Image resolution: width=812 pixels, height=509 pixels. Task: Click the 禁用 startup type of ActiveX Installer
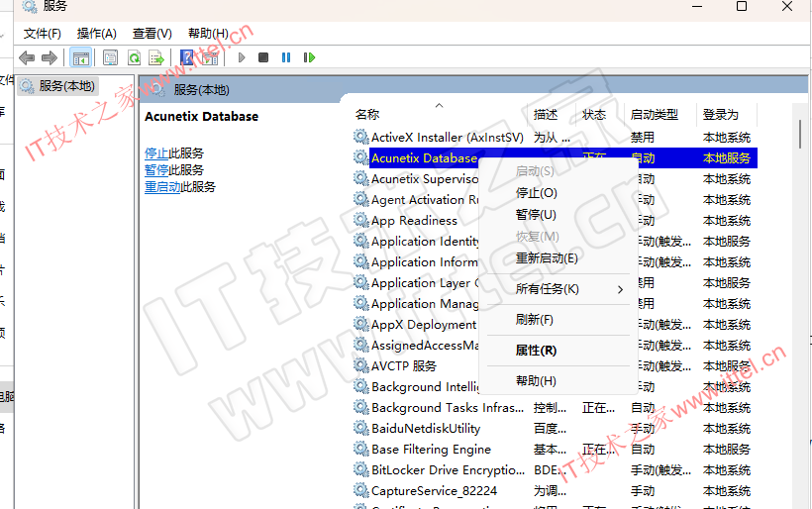click(x=642, y=138)
